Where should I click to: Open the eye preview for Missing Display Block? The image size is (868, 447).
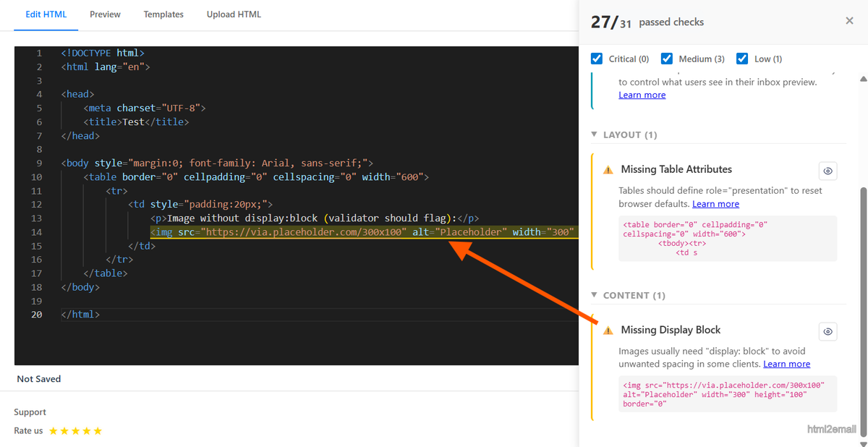[827, 331]
